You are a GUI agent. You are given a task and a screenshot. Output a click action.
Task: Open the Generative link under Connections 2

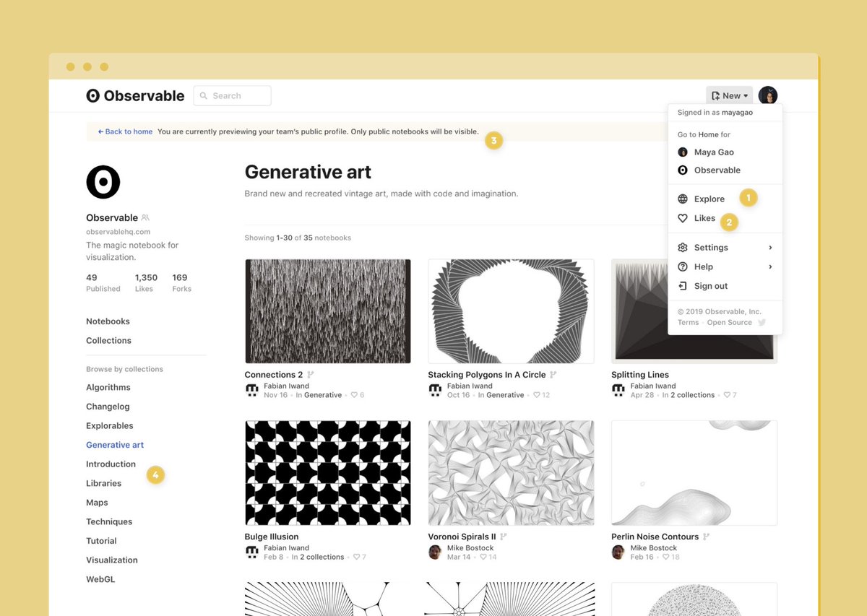(x=323, y=395)
